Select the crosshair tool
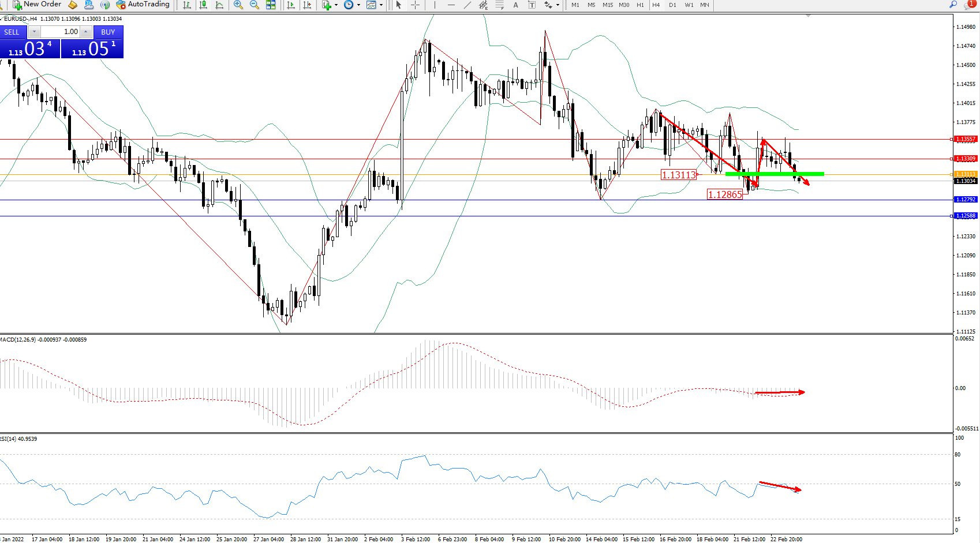 coord(415,5)
